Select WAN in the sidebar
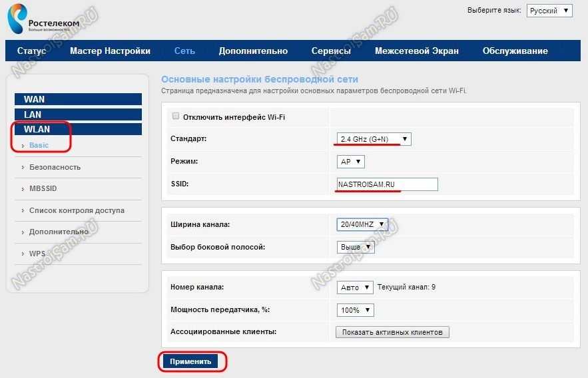Image resolution: width=588 pixels, height=378 pixels. pyautogui.click(x=78, y=99)
